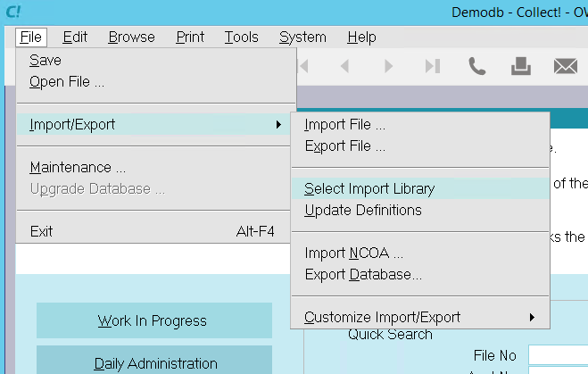The height and width of the screenshot is (374, 588).
Task: Open the Help menu
Action: pyautogui.click(x=361, y=37)
